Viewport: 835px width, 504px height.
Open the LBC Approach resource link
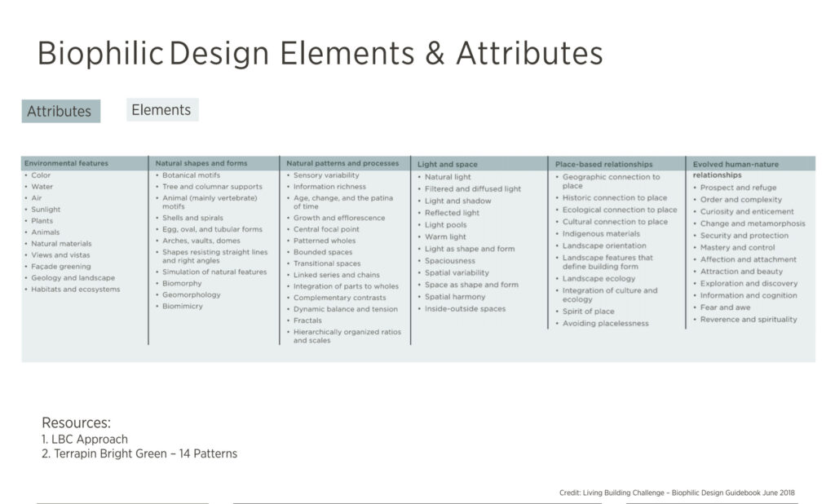coord(86,439)
